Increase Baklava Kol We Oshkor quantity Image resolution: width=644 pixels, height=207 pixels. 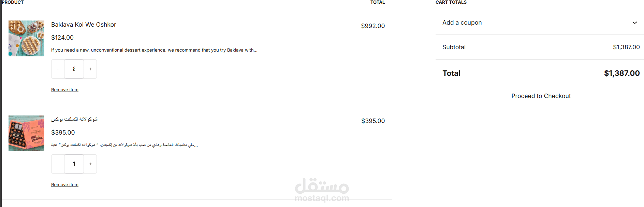90,69
